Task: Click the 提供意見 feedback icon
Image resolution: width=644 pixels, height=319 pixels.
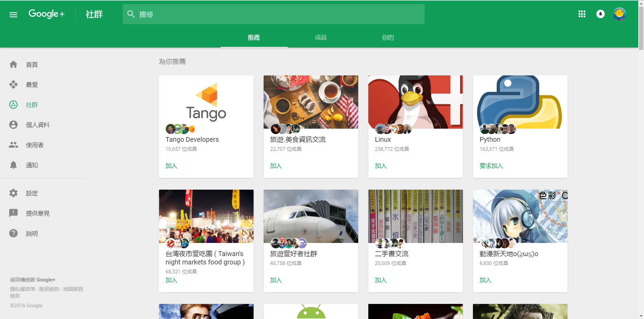Action: click(13, 213)
